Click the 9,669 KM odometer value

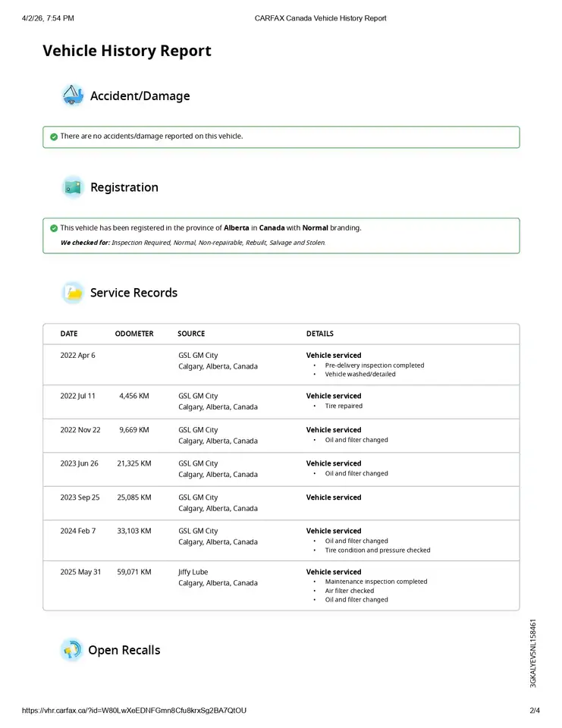(x=134, y=430)
